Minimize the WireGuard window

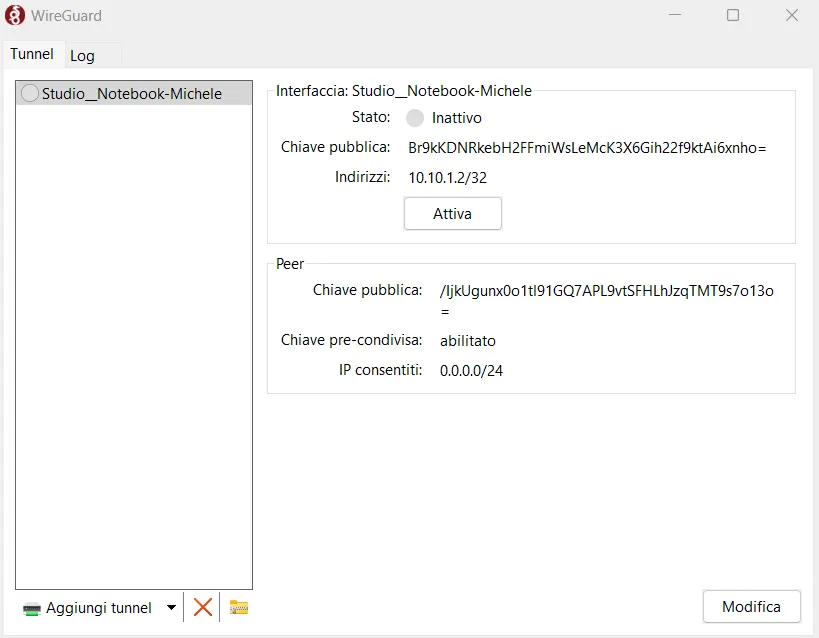point(674,15)
